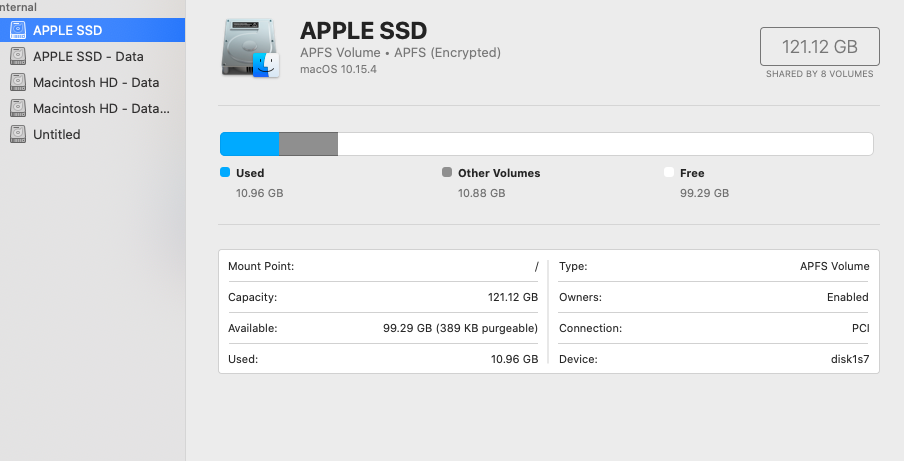
Task: Click the Used legend label
Action: point(250,173)
